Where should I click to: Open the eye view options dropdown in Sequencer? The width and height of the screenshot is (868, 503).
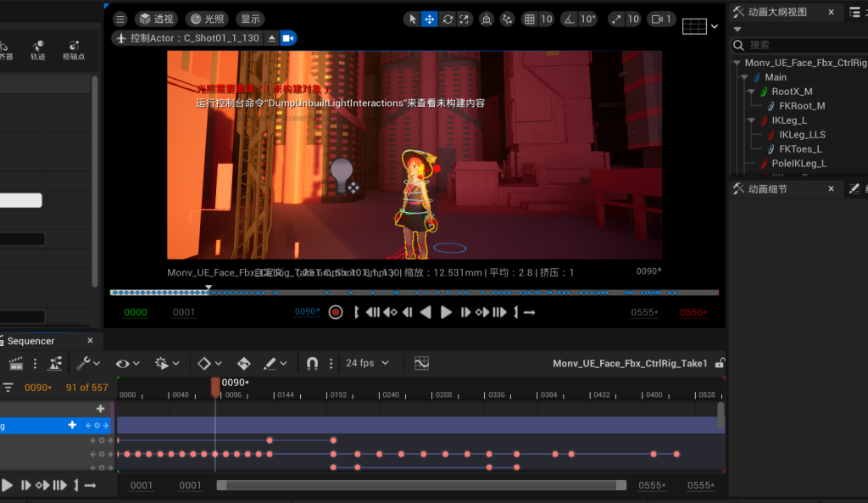point(127,363)
